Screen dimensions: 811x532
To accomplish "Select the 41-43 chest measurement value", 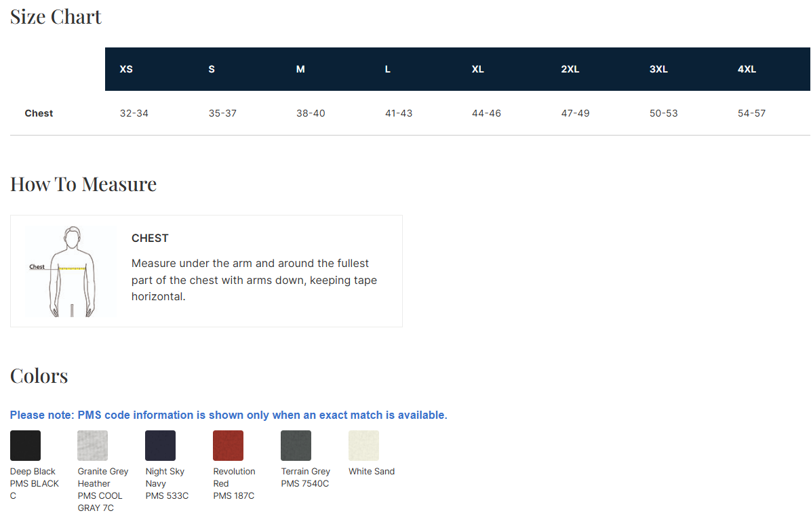I will [x=399, y=113].
